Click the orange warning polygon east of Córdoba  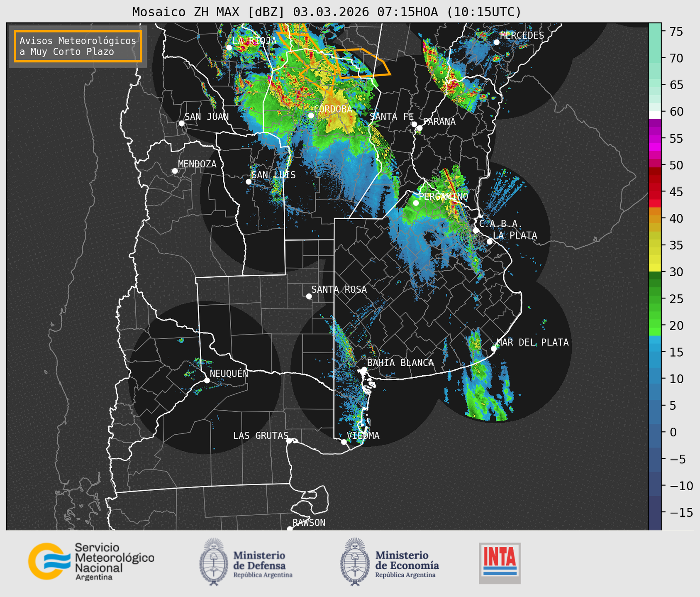coord(362,63)
